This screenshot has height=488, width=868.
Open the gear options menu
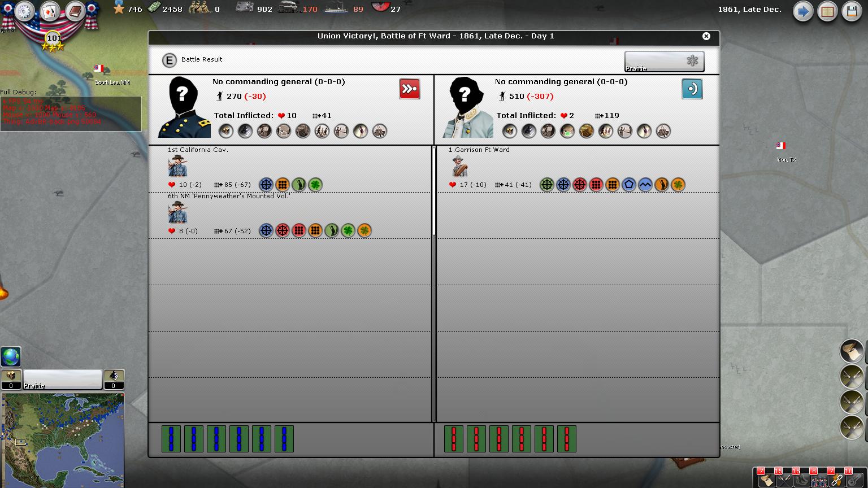tap(24, 11)
